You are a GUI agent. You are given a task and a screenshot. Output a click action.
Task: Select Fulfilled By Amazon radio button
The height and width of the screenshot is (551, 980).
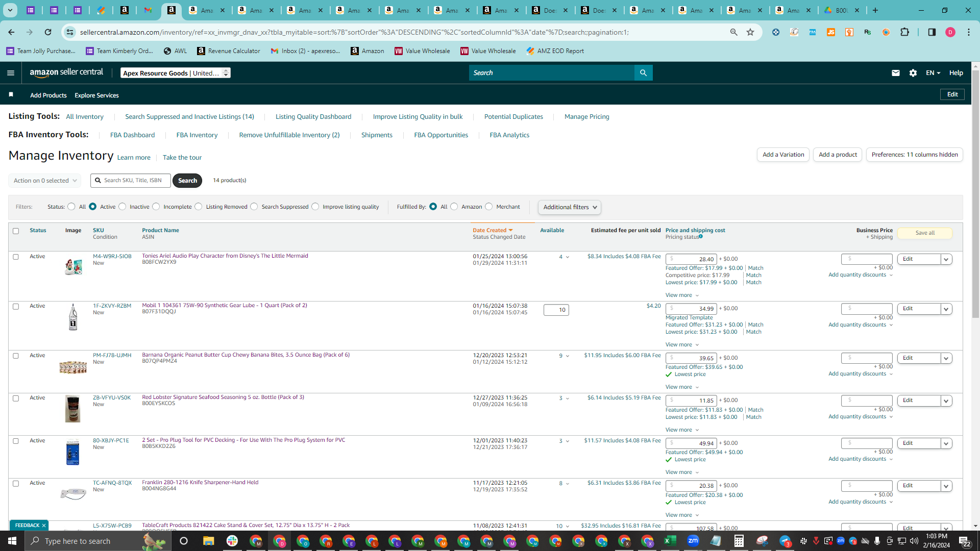pyautogui.click(x=454, y=207)
